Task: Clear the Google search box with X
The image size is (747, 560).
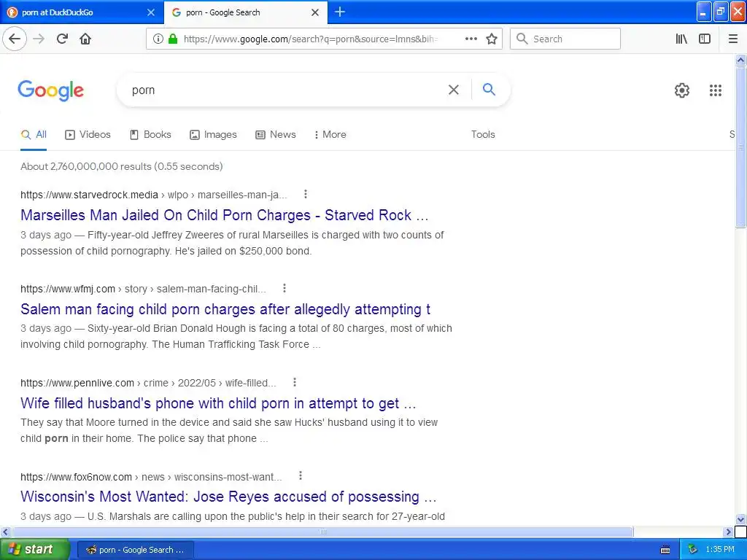Action: [454, 90]
